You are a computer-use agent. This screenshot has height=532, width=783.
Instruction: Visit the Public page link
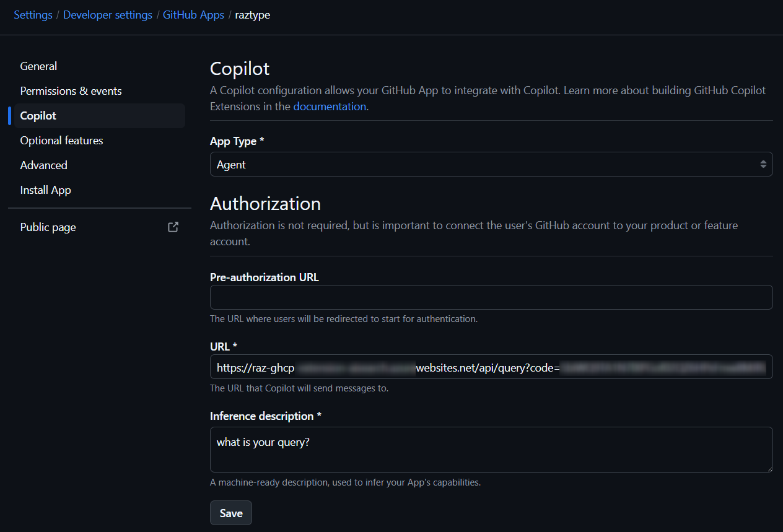(x=48, y=227)
